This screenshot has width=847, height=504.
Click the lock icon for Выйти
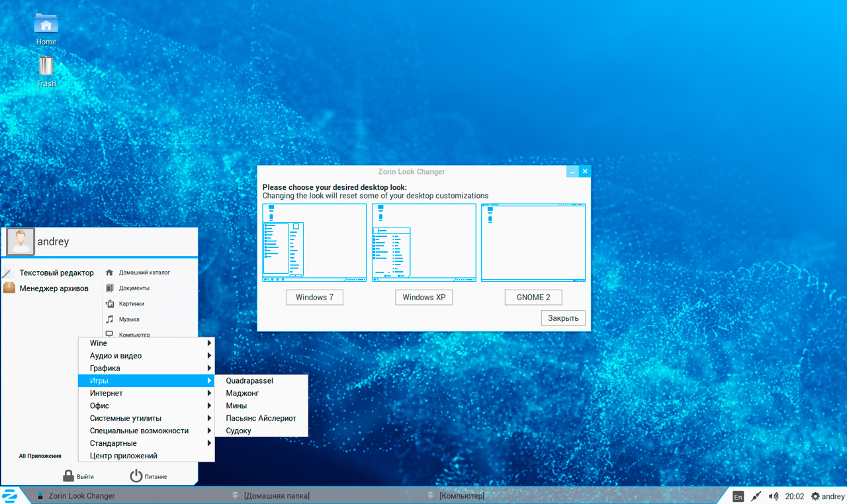point(68,476)
